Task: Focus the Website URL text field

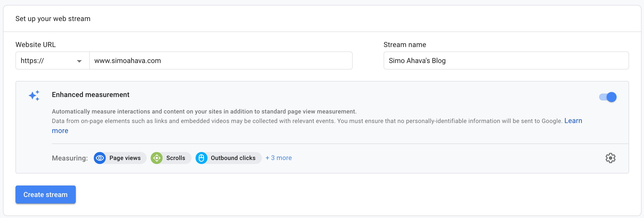Action: click(x=221, y=61)
